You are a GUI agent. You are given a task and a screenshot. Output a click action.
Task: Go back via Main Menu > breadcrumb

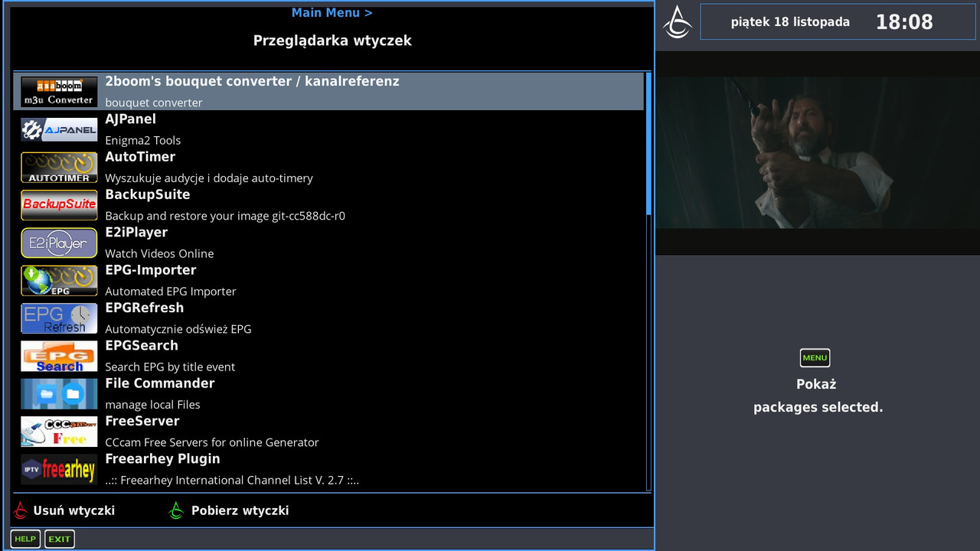pos(332,12)
